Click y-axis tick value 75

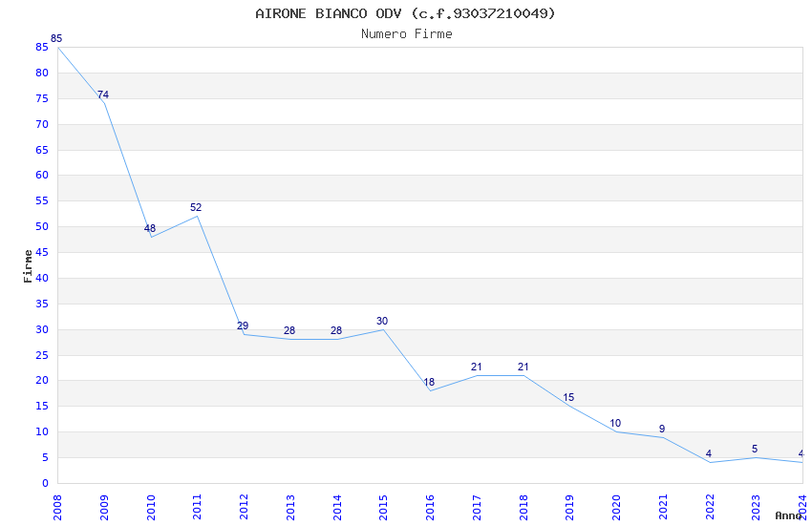tap(42, 98)
